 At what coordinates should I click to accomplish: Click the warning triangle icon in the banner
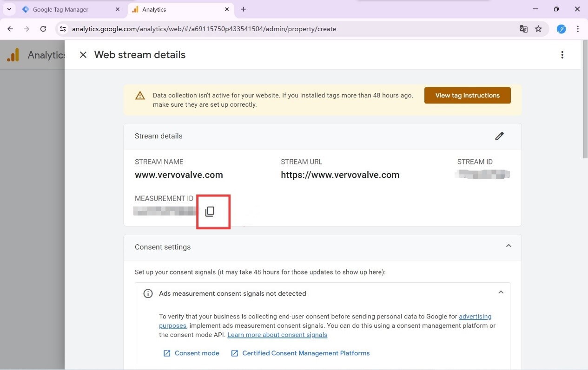[140, 96]
